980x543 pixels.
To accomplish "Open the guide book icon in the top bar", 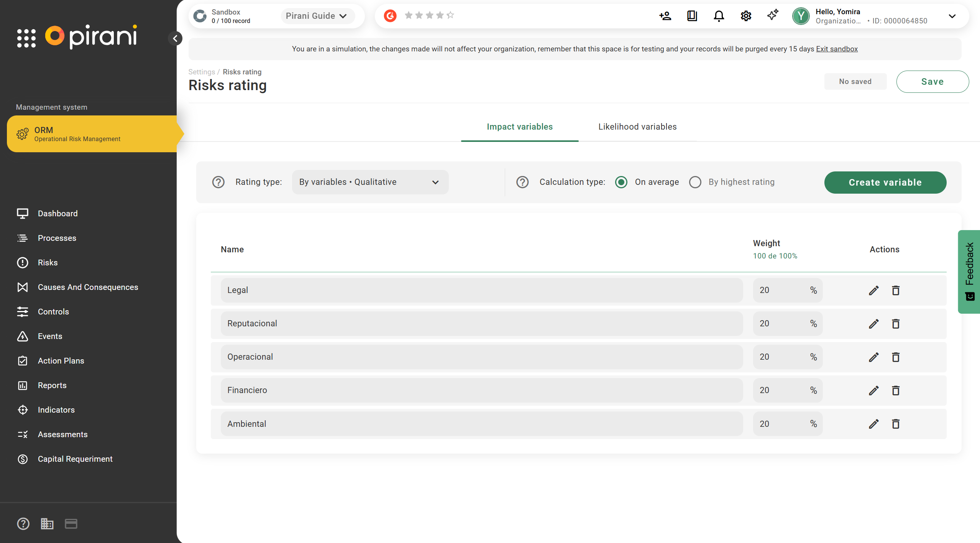I will click(x=692, y=16).
